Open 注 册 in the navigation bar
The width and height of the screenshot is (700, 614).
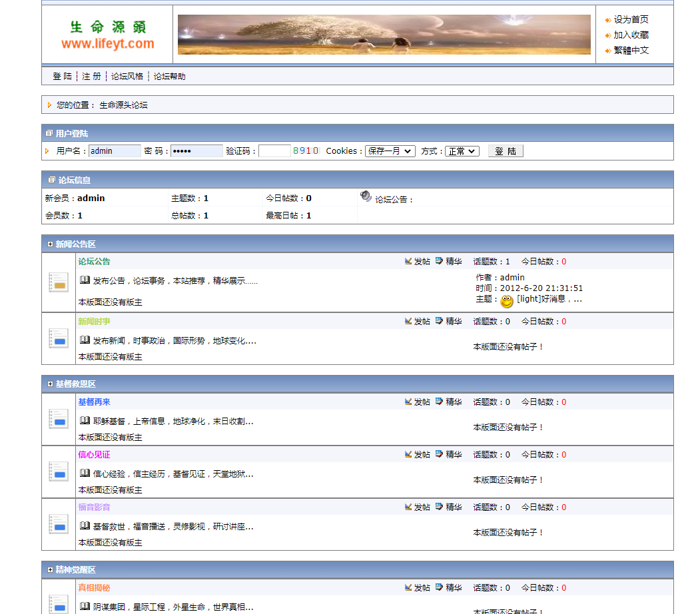(91, 77)
